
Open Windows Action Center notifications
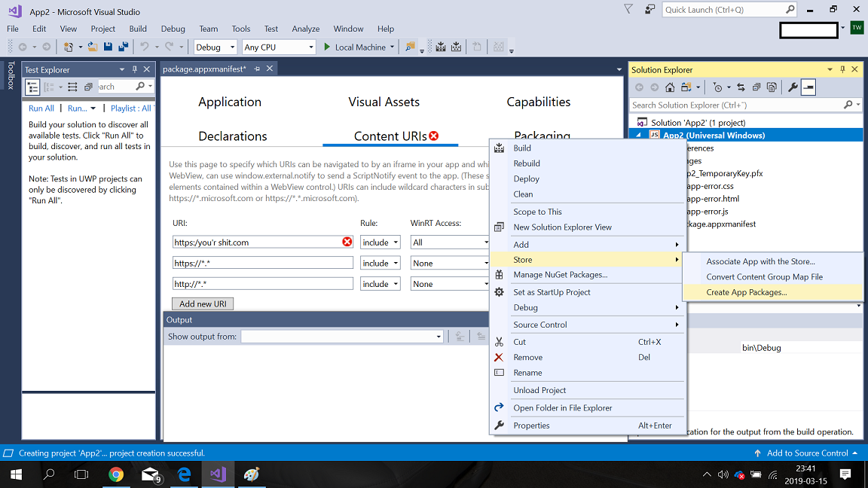(x=845, y=474)
